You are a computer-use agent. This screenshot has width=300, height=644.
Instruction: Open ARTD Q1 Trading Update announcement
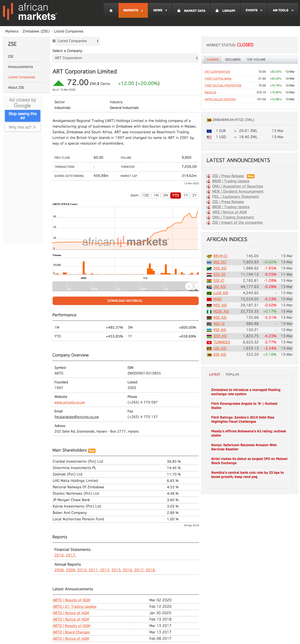click(x=74, y=607)
